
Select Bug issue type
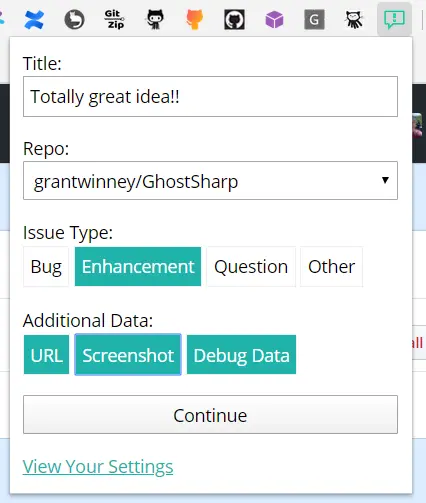coord(46,267)
